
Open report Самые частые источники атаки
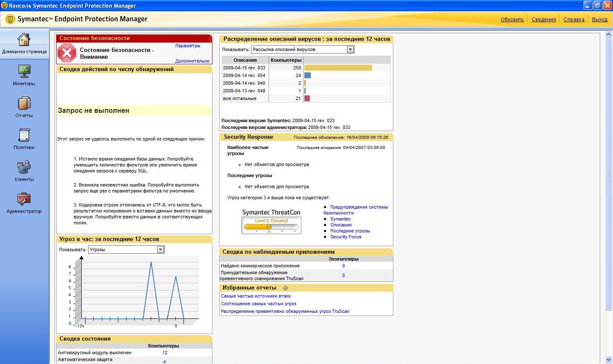(256, 296)
